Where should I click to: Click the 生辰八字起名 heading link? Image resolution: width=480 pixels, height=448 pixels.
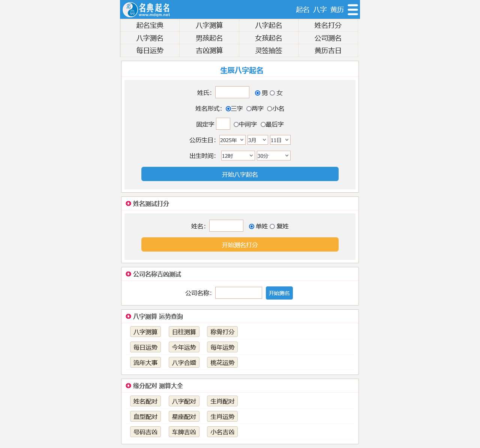point(241,70)
